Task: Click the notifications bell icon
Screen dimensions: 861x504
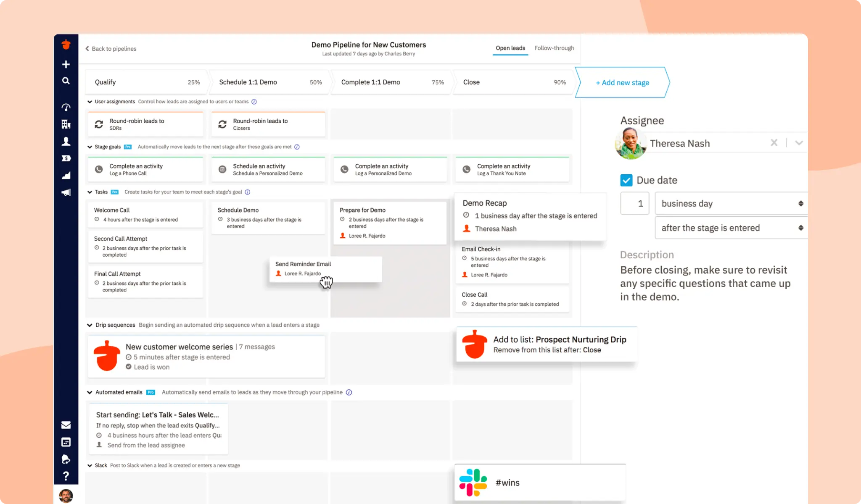Action: tap(66, 459)
